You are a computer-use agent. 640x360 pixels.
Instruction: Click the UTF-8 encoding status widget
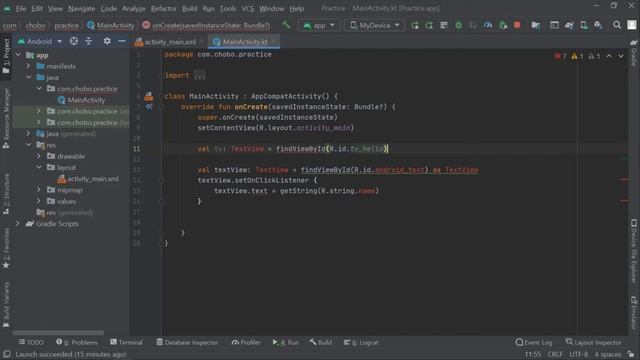(578, 354)
